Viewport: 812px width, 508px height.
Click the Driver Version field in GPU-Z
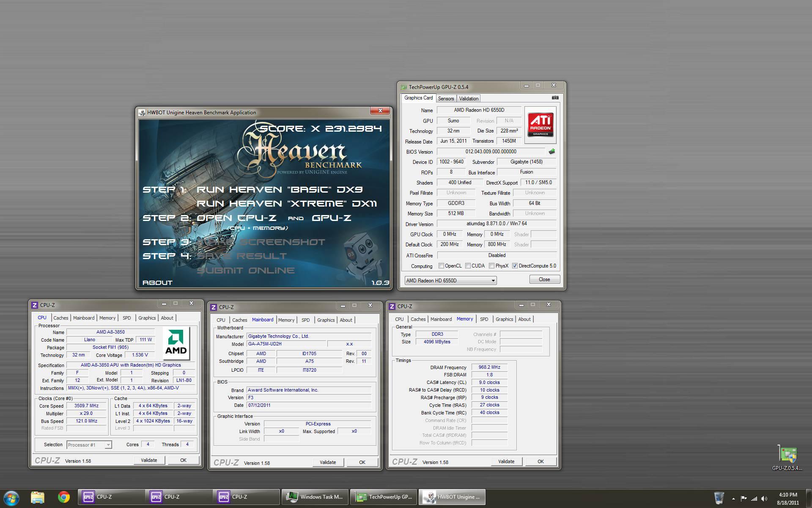click(497, 224)
